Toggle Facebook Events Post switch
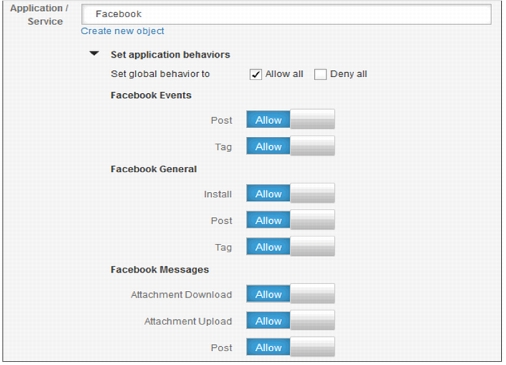 (290, 119)
